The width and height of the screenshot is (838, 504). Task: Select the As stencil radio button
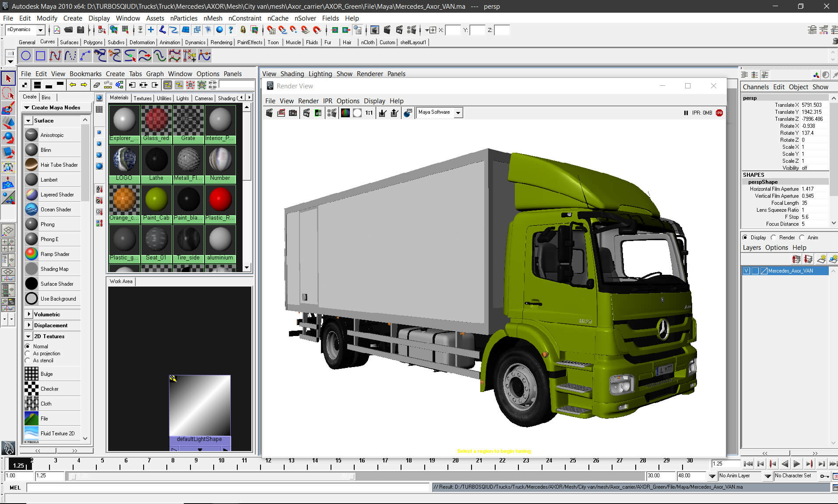28,360
